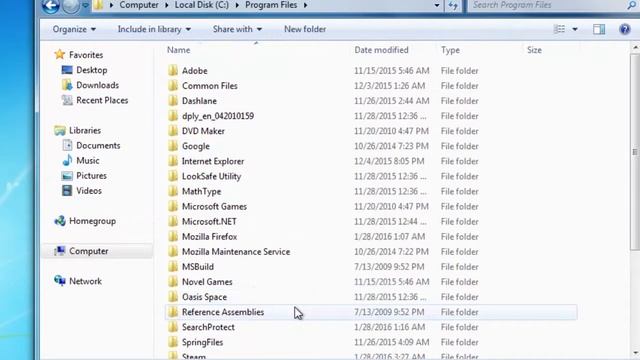Select Libraries in navigation pane
The height and width of the screenshot is (360, 640).
(x=84, y=131)
